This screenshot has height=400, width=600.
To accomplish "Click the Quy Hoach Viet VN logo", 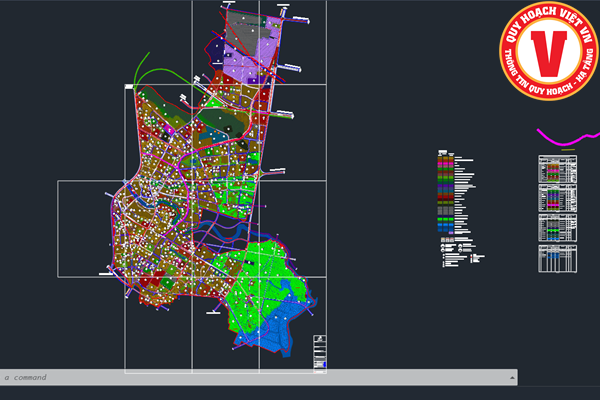I will coord(548,52).
